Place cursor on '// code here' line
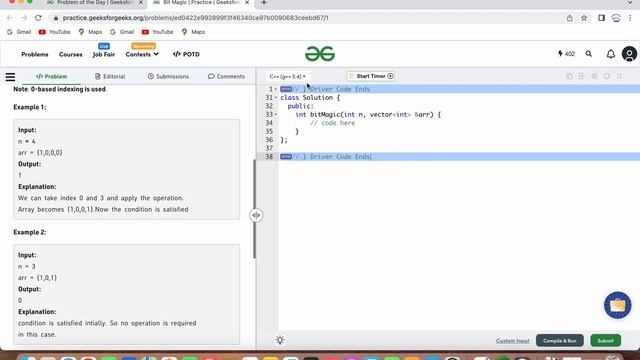This screenshot has height=360, width=640. 332,123
